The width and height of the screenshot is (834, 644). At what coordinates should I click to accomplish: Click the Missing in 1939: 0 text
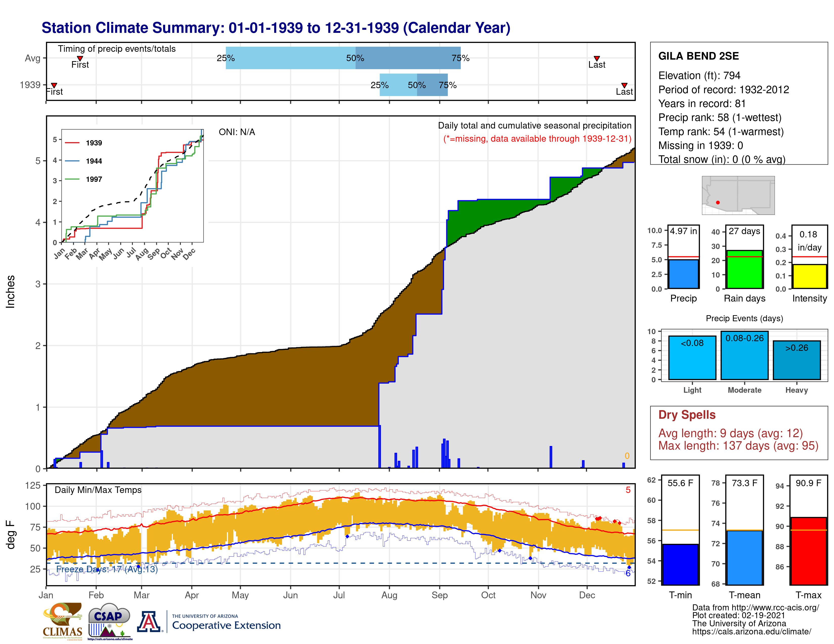click(701, 145)
